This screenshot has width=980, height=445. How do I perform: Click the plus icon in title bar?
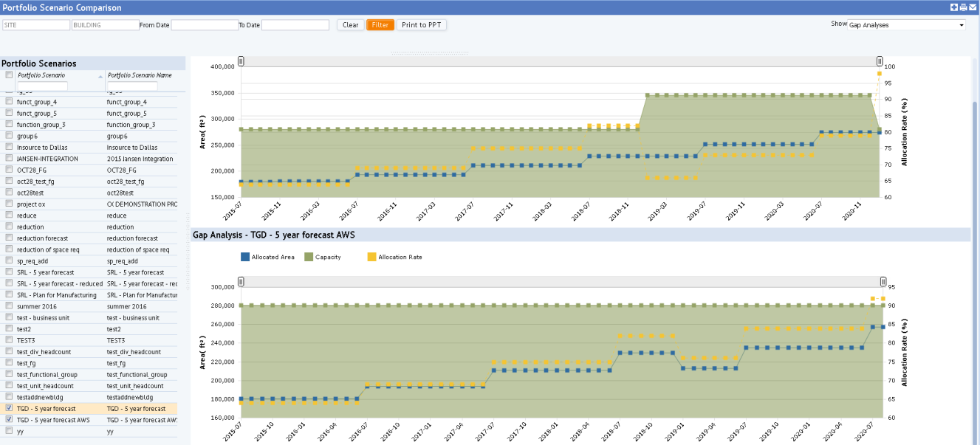954,7
